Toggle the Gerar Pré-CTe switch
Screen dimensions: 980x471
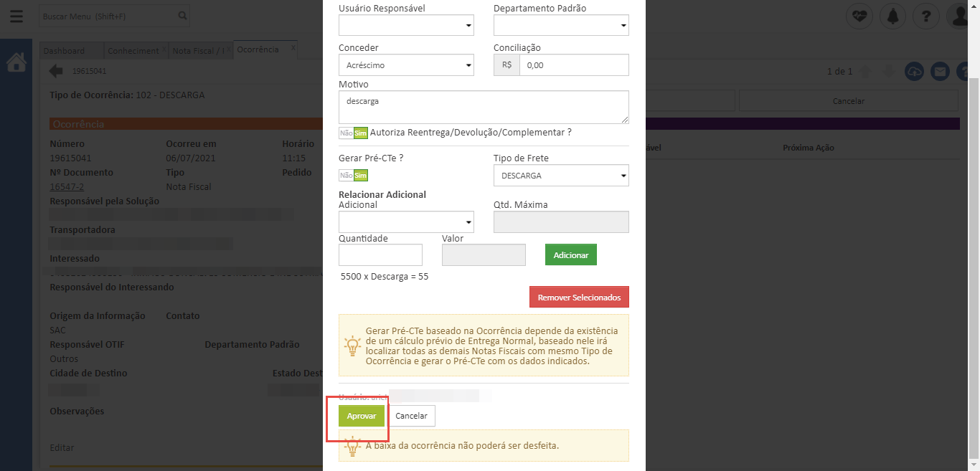(x=353, y=175)
